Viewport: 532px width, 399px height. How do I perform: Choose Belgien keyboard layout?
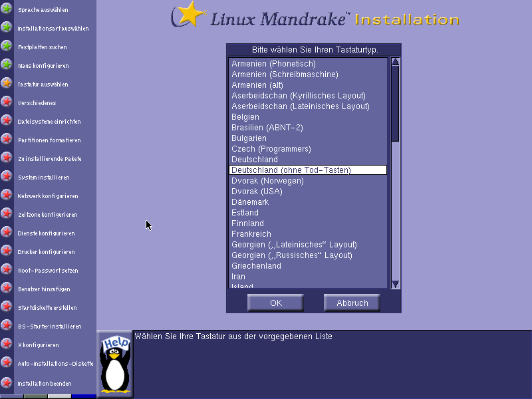[x=308, y=117]
